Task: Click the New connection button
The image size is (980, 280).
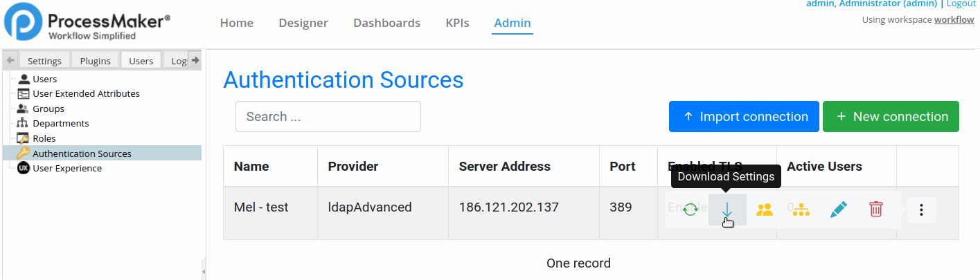Action: coord(891,117)
